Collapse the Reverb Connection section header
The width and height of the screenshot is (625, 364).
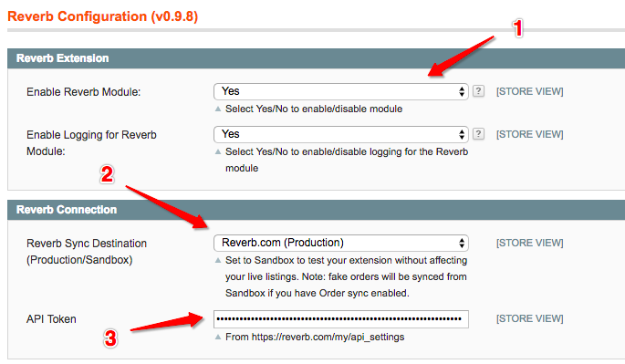[x=316, y=210]
